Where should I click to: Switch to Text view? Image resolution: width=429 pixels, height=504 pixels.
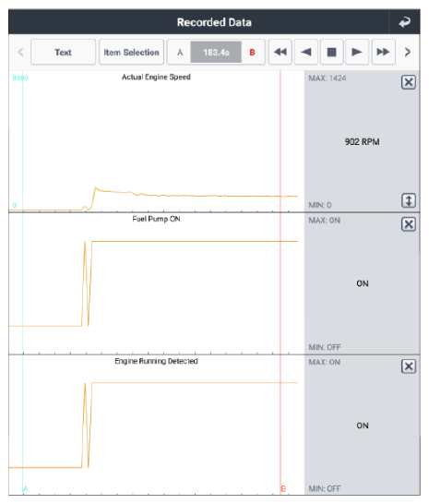tap(63, 52)
